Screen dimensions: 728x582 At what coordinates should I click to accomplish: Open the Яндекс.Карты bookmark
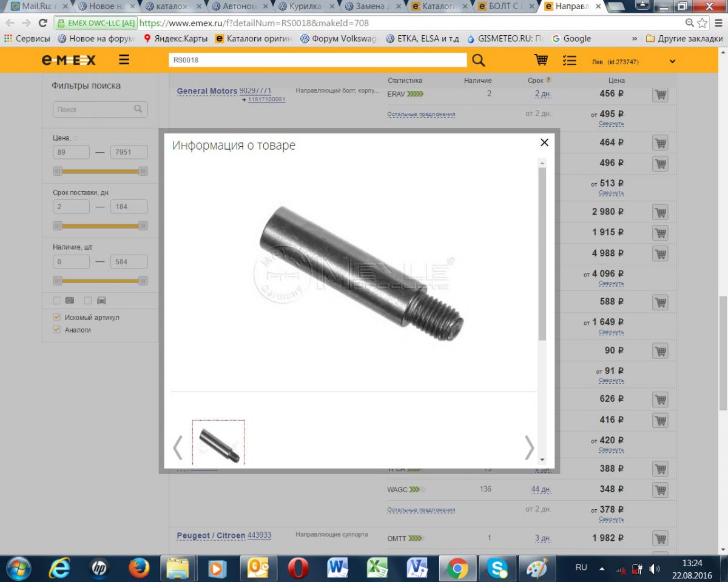point(175,39)
